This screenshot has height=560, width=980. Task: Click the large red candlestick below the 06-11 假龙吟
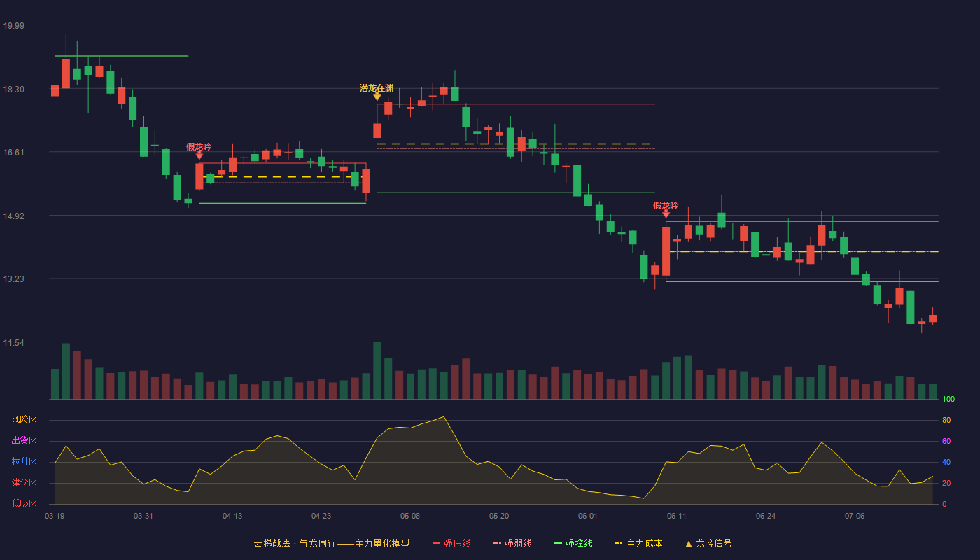coord(666,251)
